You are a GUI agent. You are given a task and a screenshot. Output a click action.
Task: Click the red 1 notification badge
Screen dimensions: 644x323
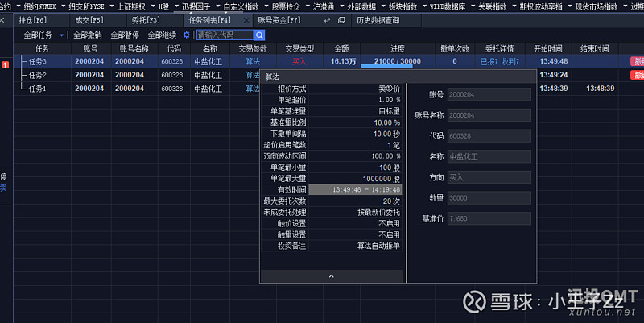5,65
